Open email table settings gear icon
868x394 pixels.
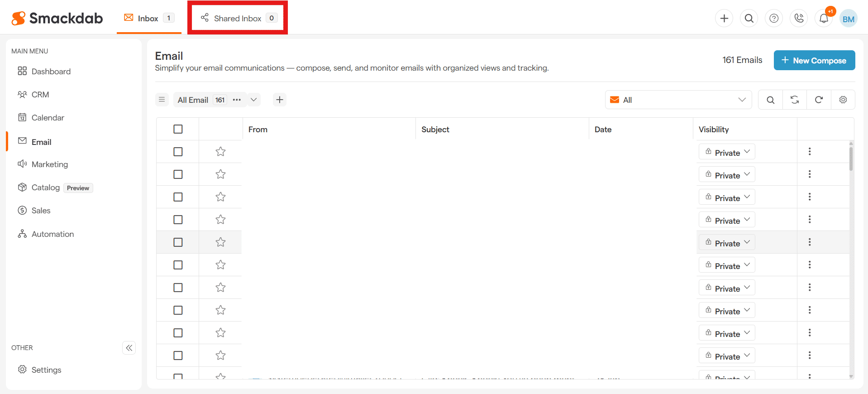[x=843, y=100]
